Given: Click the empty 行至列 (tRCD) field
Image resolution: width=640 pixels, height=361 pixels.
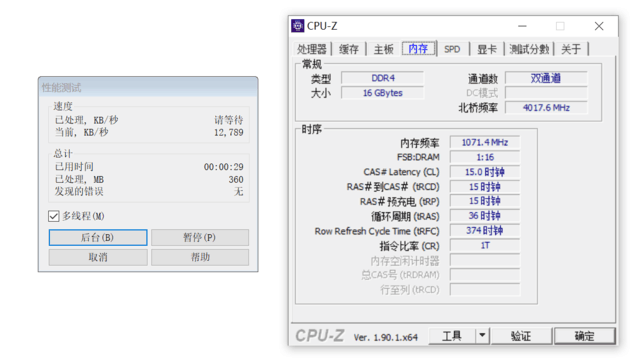Looking at the screenshot, I should click(x=485, y=290).
